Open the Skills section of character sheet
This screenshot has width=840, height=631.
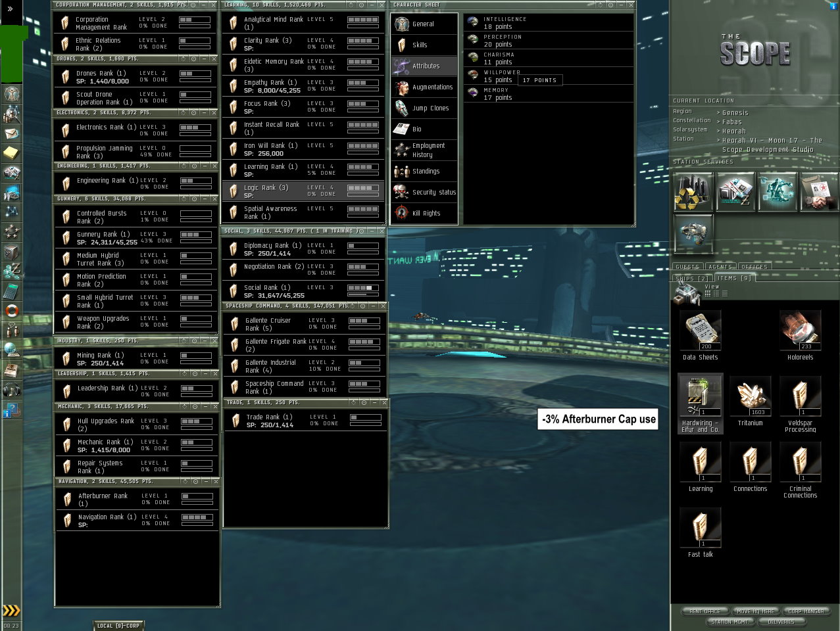[x=424, y=45]
